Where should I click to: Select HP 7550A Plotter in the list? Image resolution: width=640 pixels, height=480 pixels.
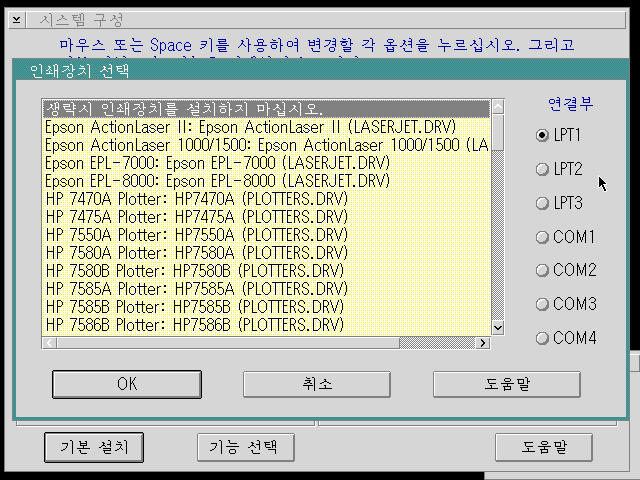(267, 235)
